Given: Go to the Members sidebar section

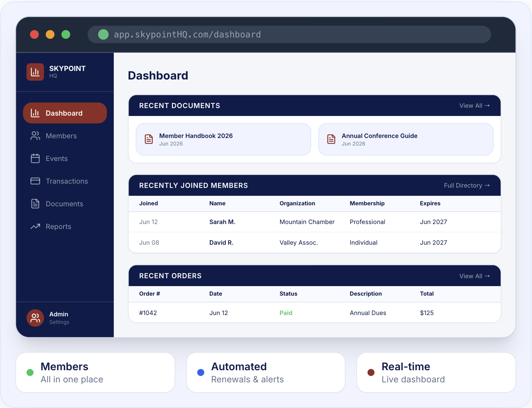Looking at the screenshot, I should click(x=65, y=136).
